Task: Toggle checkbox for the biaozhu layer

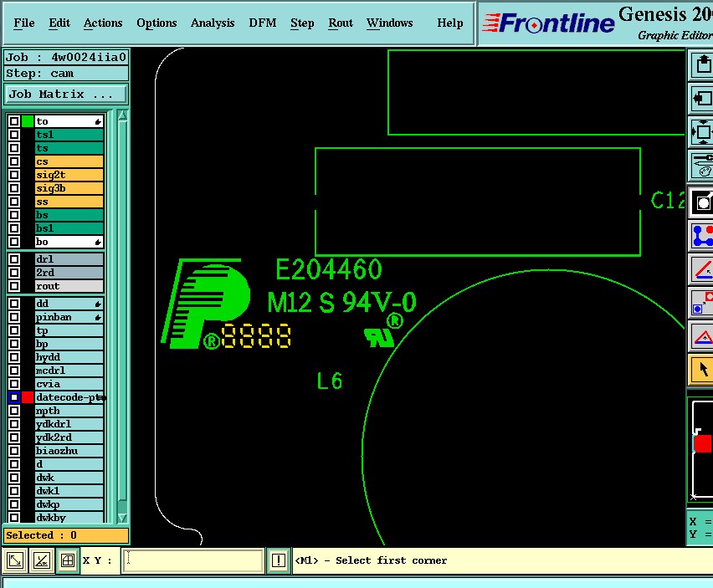Action: [14, 451]
